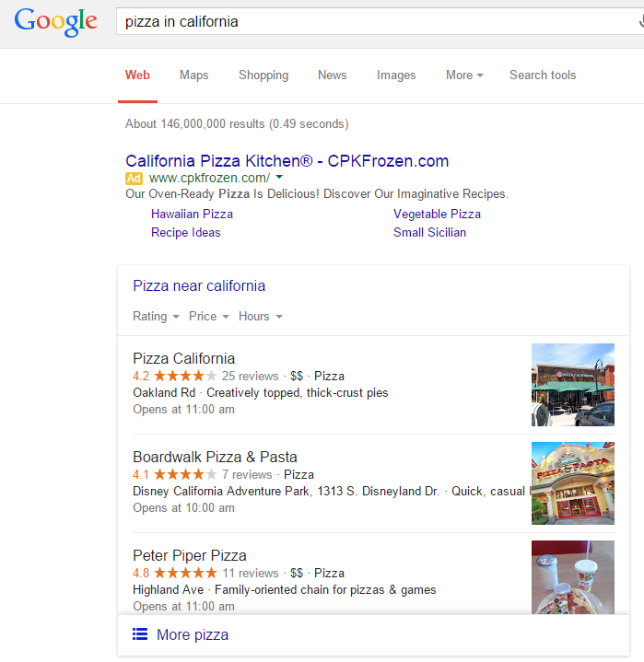Switch to the Maps tab

(x=194, y=75)
